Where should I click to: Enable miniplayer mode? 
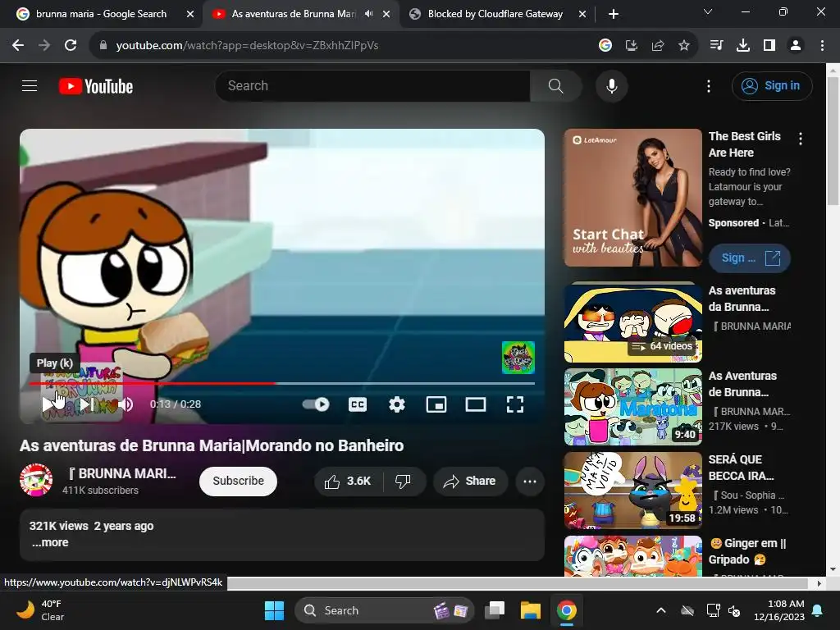(x=436, y=404)
